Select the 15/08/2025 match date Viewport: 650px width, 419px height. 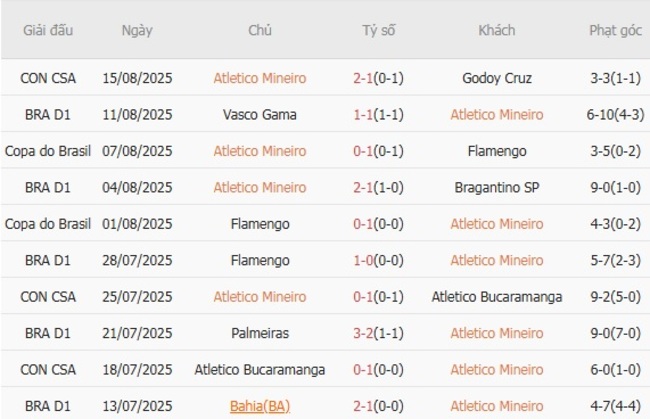point(137,78)
